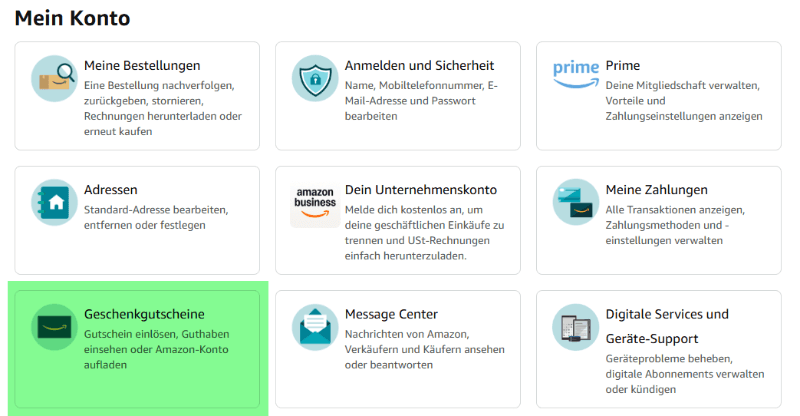Go to Meine Zahlungen heading
Screen dimensions: 800x416
[656, 190]
